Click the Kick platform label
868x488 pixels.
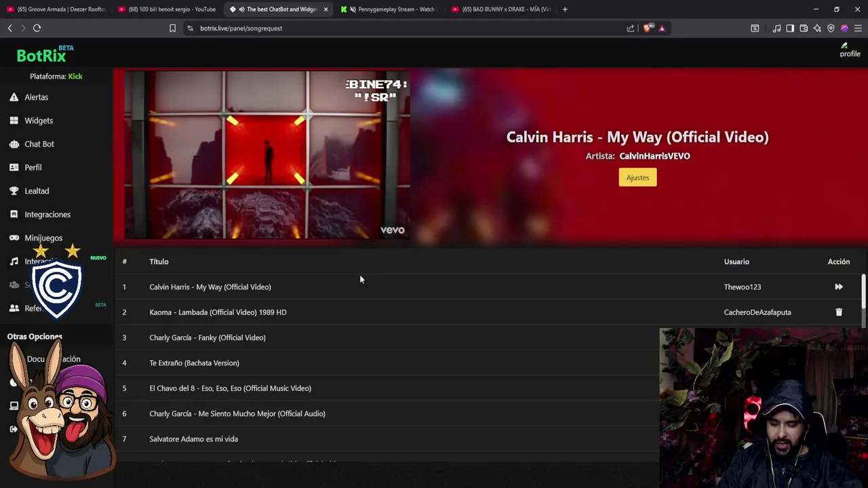[x=75, y=77]
